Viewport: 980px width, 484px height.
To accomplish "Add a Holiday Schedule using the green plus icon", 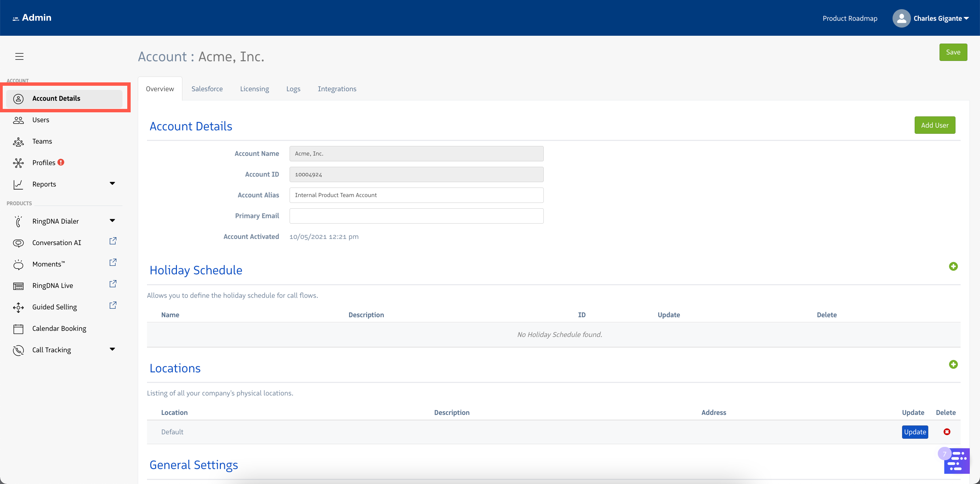I will [x=953, y=267].
